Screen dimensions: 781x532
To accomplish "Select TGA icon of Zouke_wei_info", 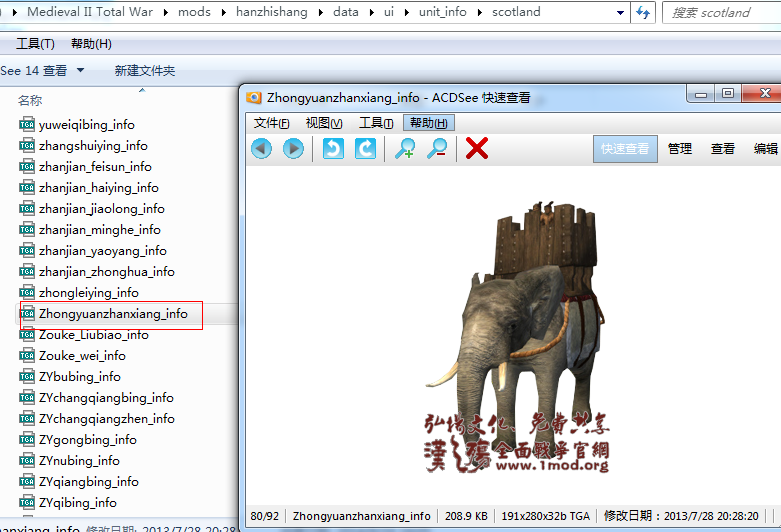I will (x=27, y=355).
